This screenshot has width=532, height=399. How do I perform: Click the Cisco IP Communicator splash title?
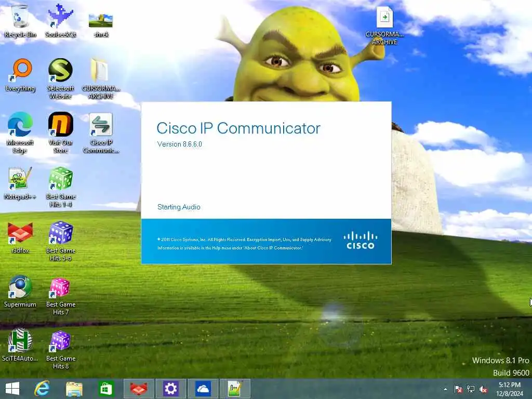point(238,128)
